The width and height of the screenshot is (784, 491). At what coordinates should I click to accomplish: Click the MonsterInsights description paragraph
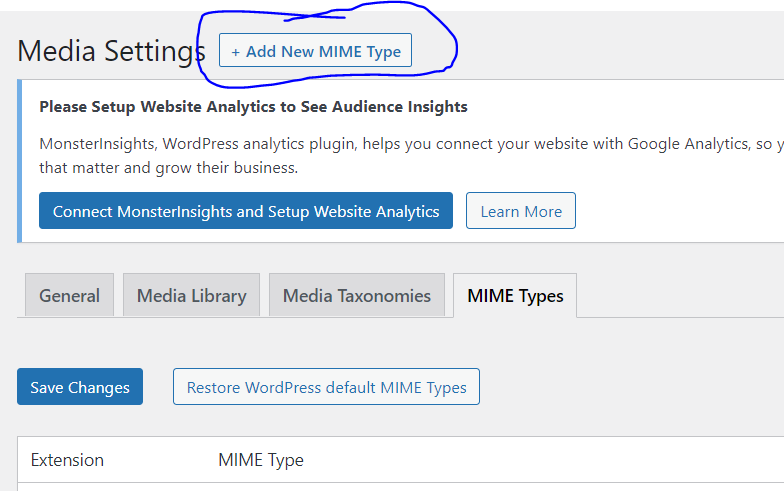pos(411,156)
